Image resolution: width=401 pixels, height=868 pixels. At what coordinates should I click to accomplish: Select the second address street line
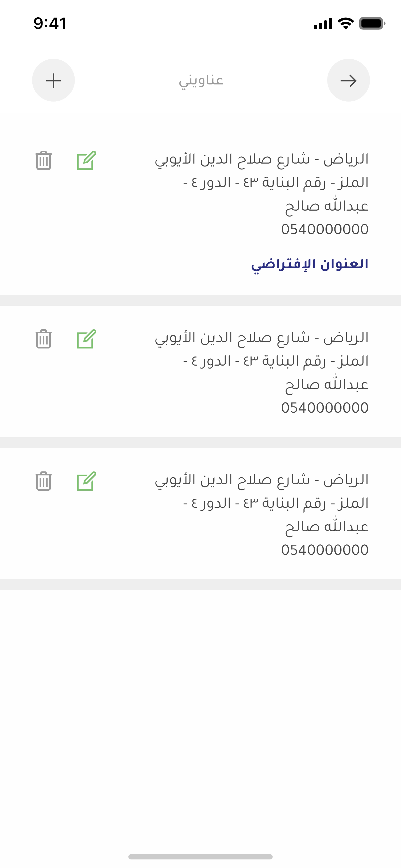pyautogui.click(x=261, y=338)
